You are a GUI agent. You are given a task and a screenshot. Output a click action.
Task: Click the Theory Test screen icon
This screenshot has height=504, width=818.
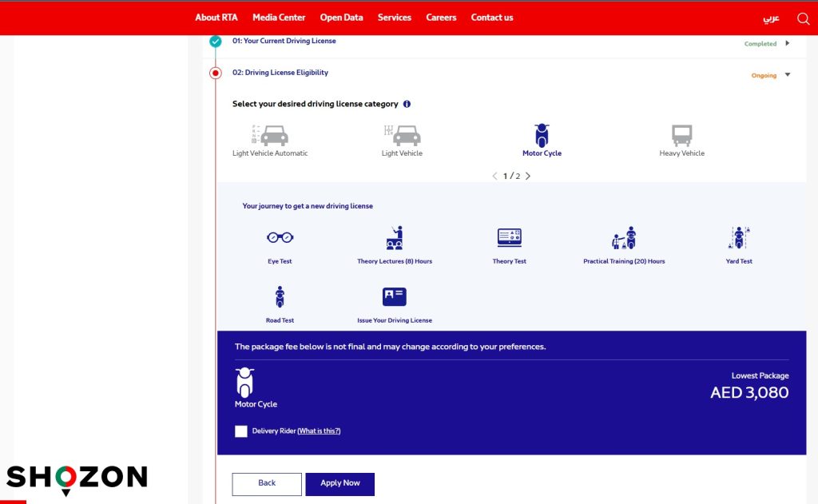[x=509, y=236]
